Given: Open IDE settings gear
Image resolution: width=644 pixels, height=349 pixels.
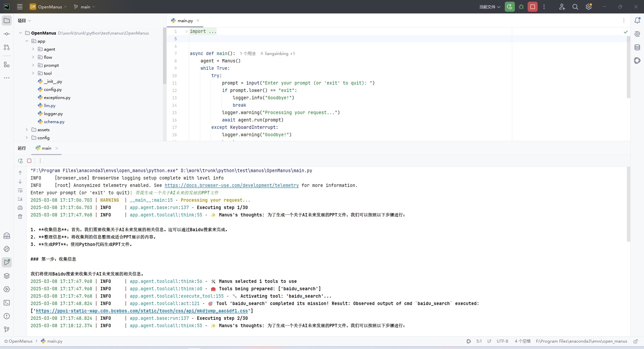Looking at the screenshot, I should tap(589, 7).
